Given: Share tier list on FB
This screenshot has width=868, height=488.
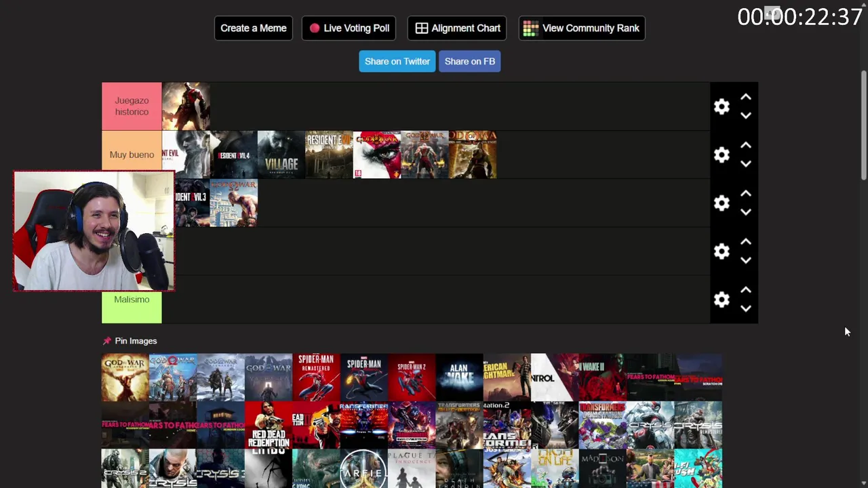Looking at the screenshot, I should point(470,61).
